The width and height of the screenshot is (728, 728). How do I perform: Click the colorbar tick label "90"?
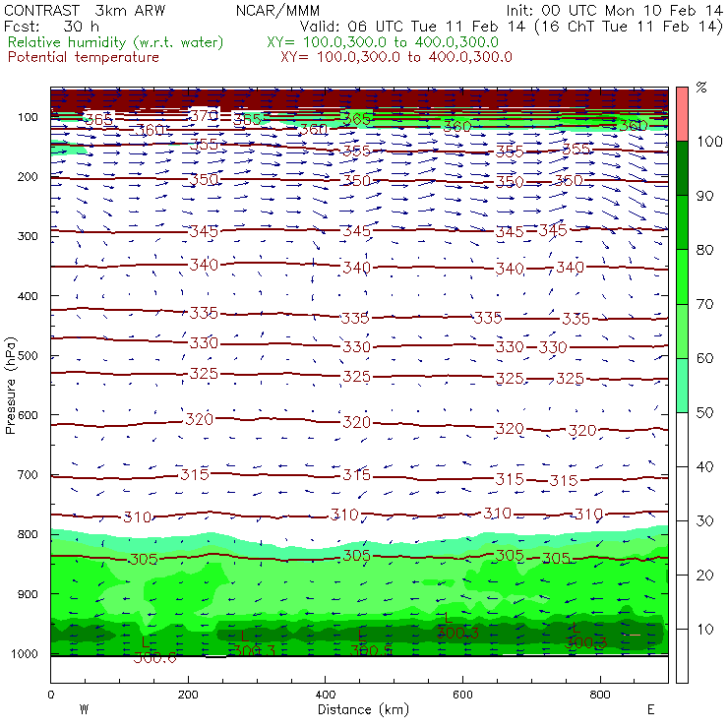pos(704,196)
